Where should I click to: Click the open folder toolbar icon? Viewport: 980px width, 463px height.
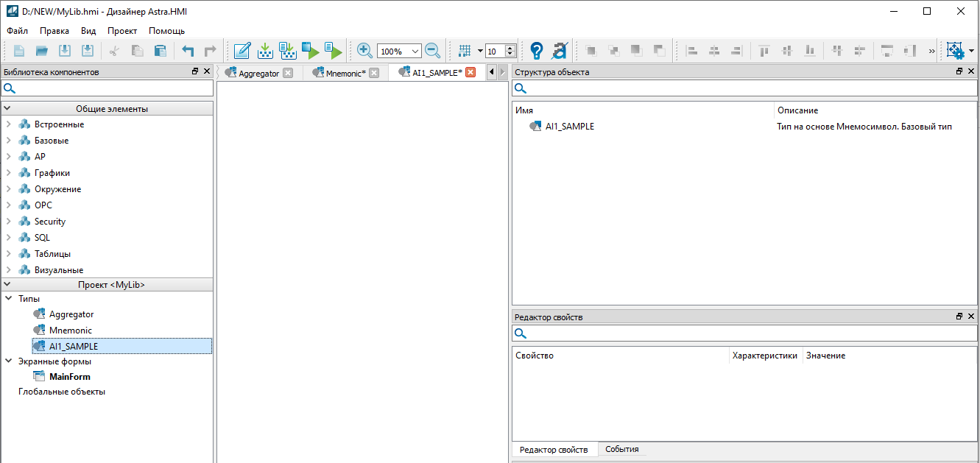click(42, 51)
